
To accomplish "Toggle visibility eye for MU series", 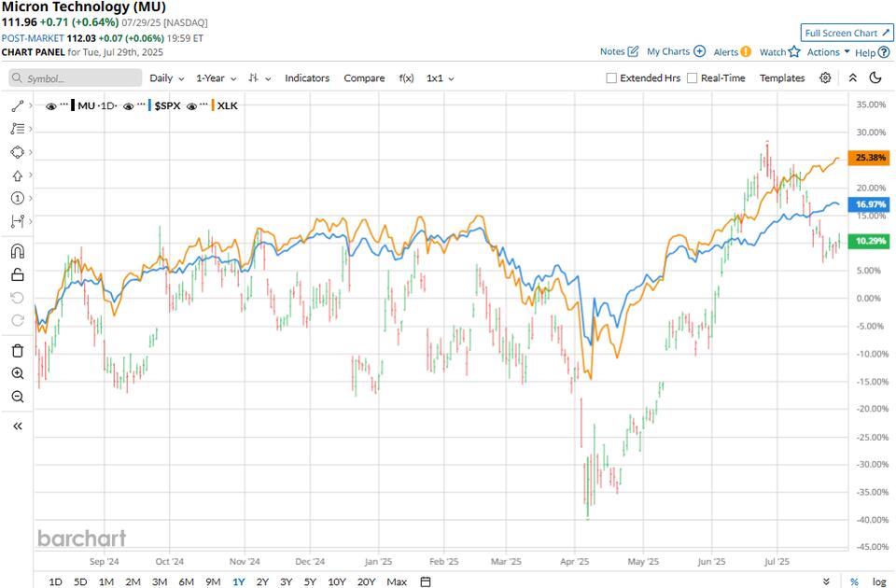I will [50, 106].
